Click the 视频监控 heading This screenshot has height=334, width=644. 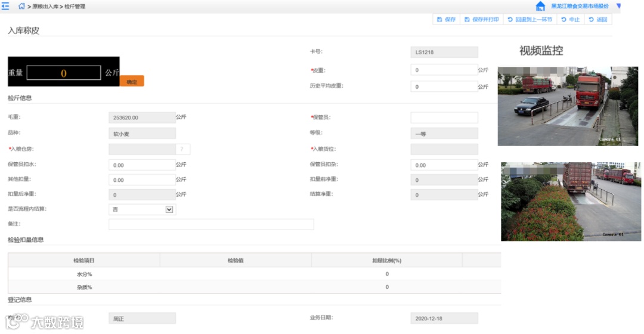541,51
